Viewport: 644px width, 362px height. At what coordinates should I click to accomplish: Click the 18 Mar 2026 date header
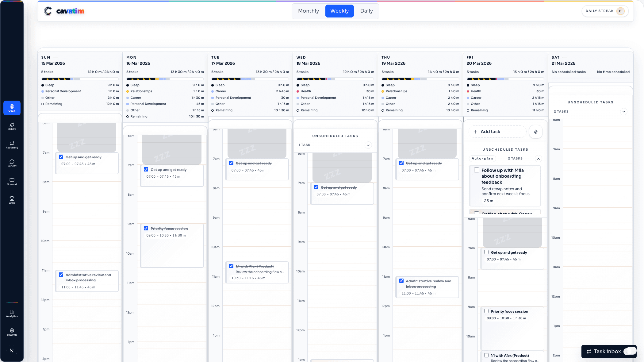pos(308,63)
